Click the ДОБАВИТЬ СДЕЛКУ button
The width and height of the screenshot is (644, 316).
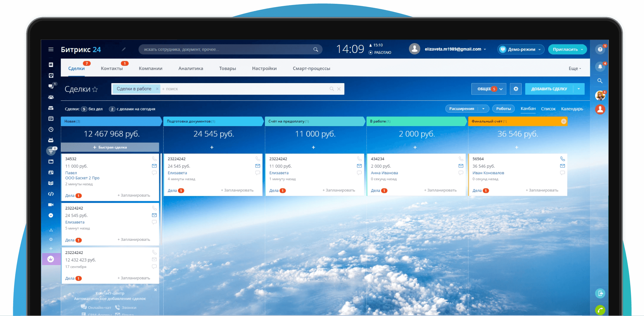[549, 89]
